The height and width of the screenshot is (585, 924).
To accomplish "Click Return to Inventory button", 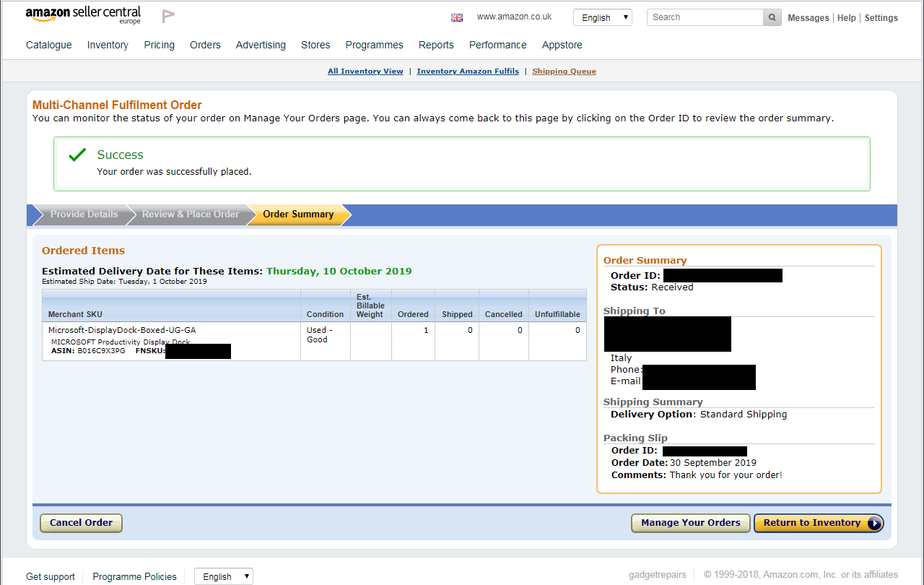I will pyautogui.click(x=819, y=523).
